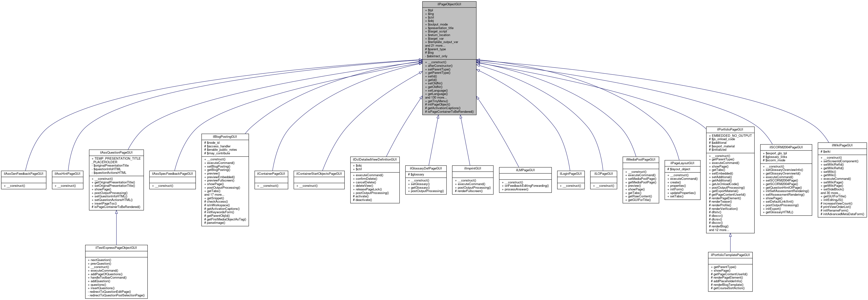The width and height of the screenshot is (868, 300).
Task: Select the insertPageToc() method entry
Action: point(104,203)
